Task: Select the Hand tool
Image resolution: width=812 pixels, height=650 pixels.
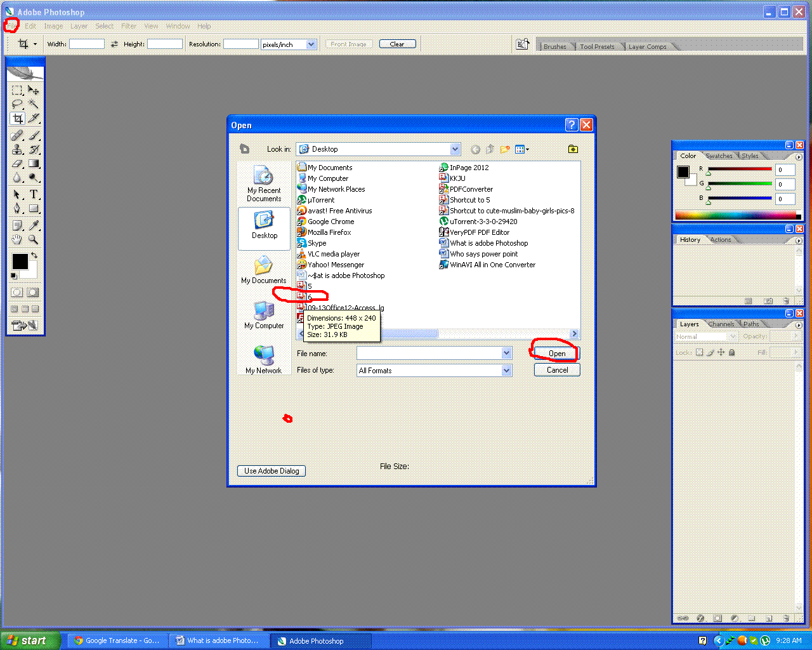Action: pyautogui.click(x=17, y=239)
